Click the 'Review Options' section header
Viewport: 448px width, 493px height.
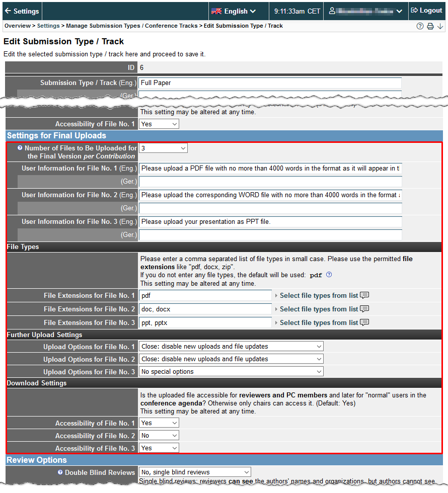click(224, 460)
